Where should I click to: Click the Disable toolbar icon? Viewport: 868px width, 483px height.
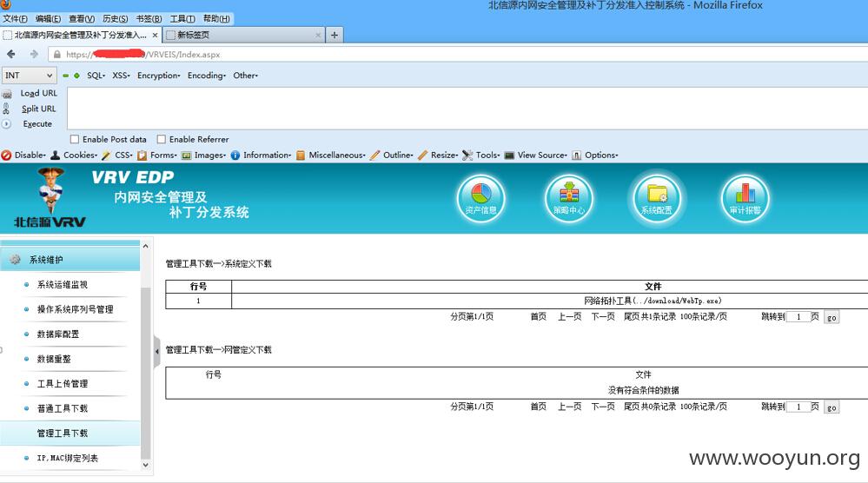pyautogui.click(x=6, y=155)
